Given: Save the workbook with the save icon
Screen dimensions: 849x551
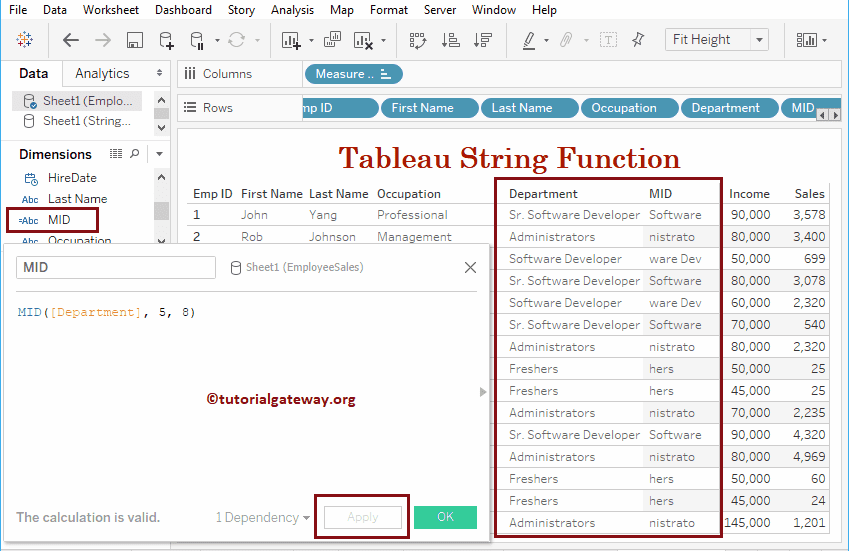Looking at the screenshot, I should 135,40.
